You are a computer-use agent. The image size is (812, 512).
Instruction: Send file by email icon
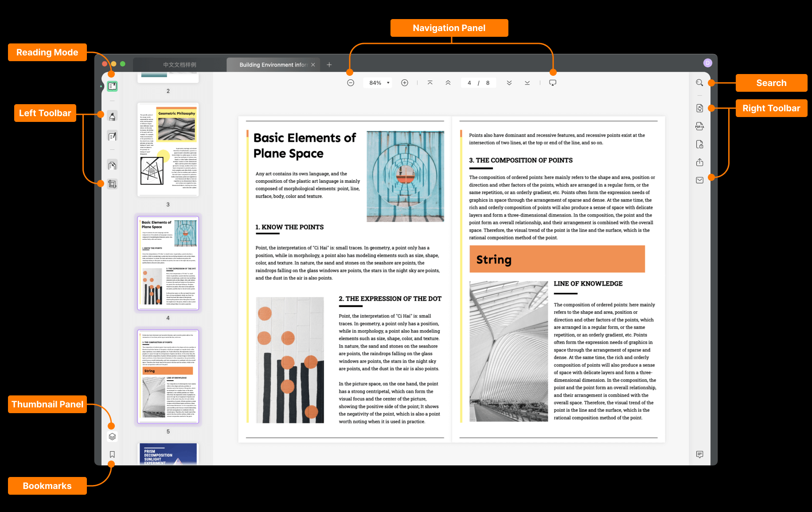point(699,180)
